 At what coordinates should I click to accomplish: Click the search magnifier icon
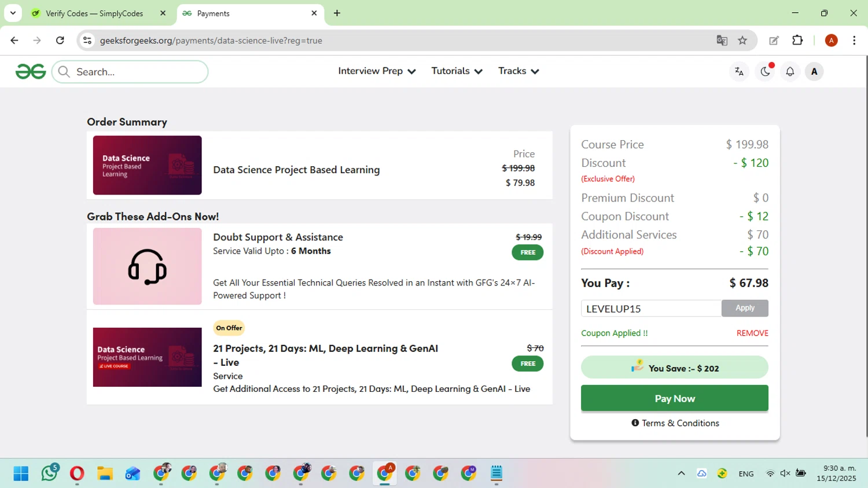tap(64, 72)
